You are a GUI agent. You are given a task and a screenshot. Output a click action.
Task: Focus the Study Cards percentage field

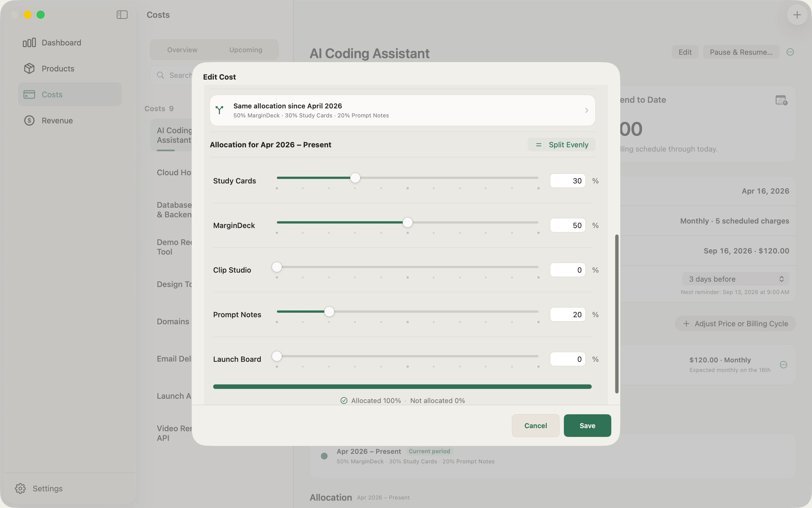(x=568, y=181)
